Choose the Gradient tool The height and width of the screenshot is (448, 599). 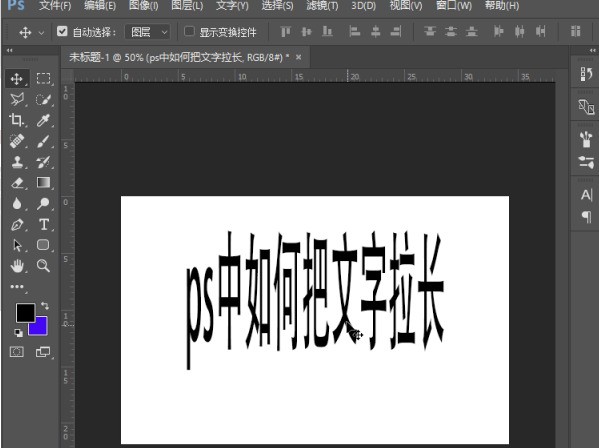43,183
